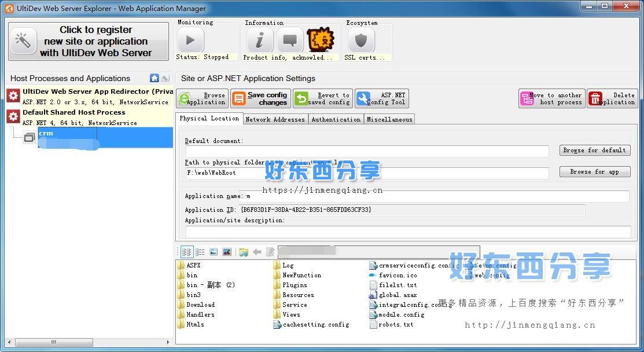Open product info via the "i" icon
The image size is (644, 352).
[x=260, y=41]
